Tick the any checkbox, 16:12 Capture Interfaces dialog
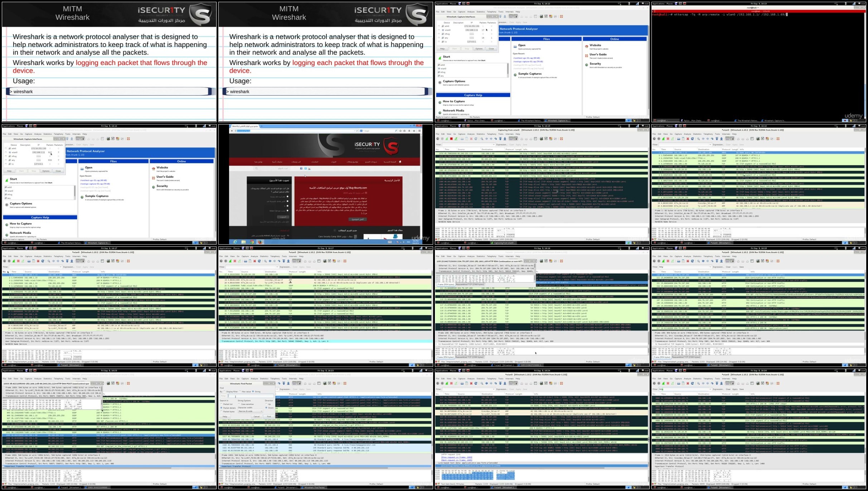The image size is (868, 491). 439,38
